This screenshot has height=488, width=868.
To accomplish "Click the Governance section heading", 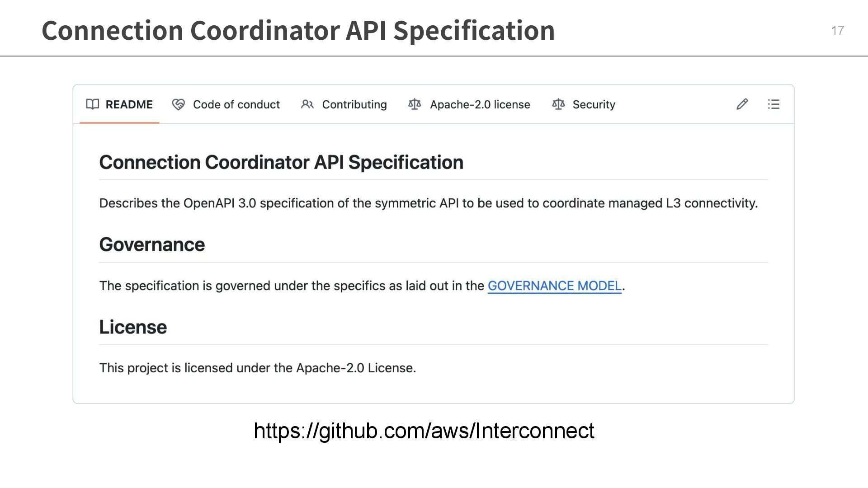I will 152,244.
